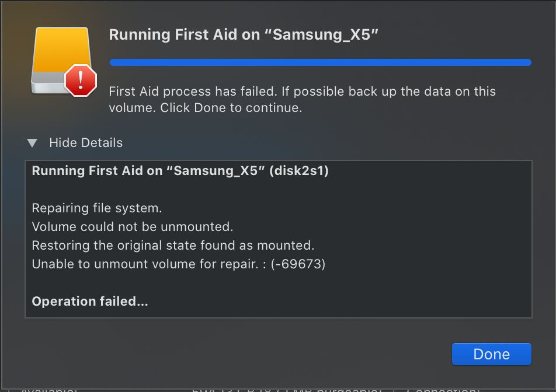Click the "Repairing file system." log line
Screen dimensions: 556x392
click(97, 208)
